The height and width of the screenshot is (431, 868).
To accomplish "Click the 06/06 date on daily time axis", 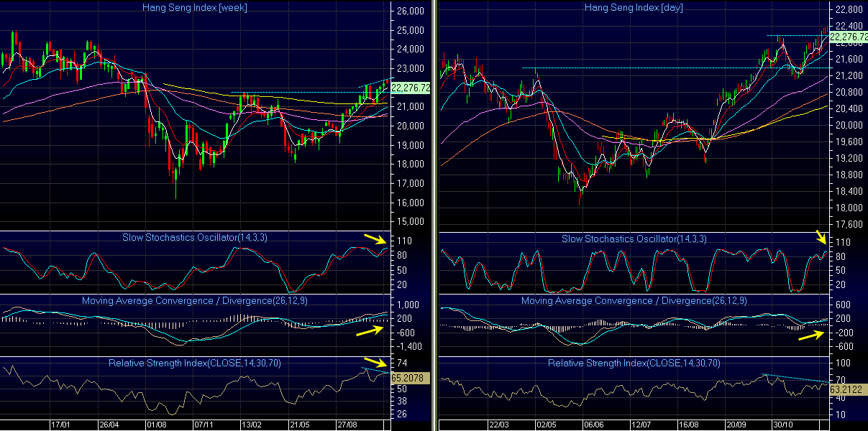I will click(x=592, y=425).
